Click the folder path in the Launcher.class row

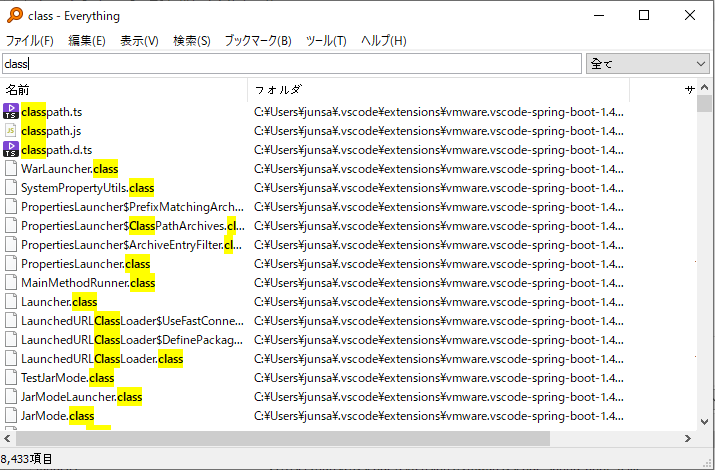coord(439,302)
